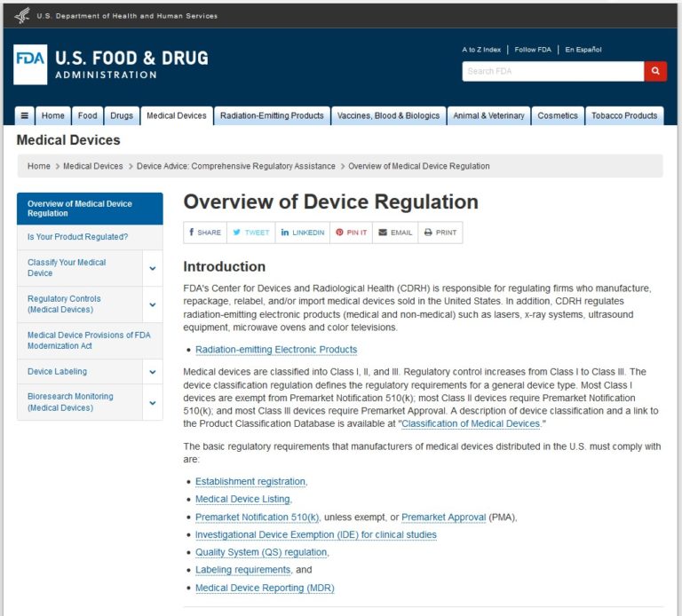Open Labeling requirements link

point(242,570)
